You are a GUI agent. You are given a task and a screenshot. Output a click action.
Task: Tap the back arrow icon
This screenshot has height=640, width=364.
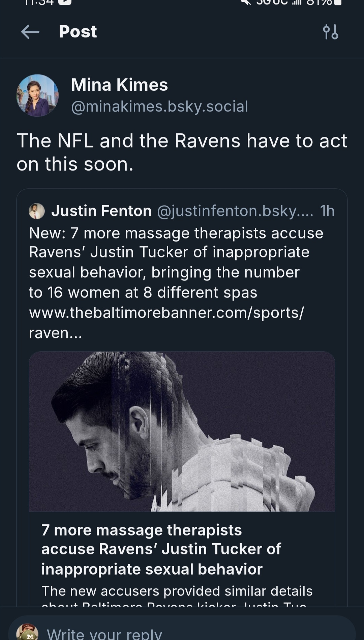point(30,32)
